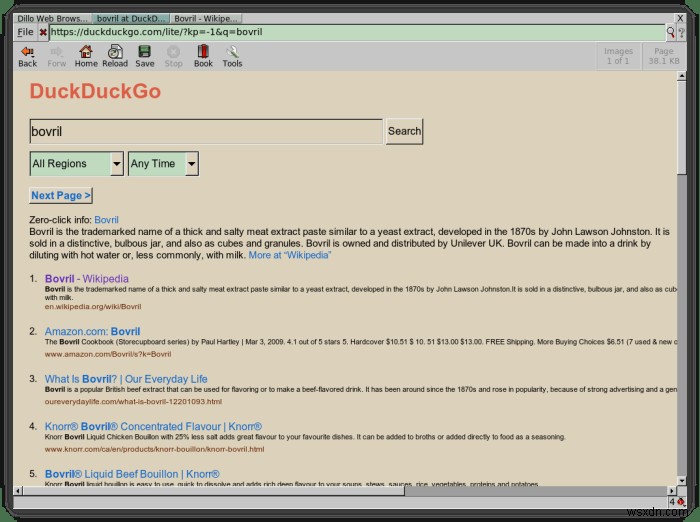700x522 pixels.
Task: Open the Any Time dropdown
Action: pyautogui.click(x=163, y=163)
